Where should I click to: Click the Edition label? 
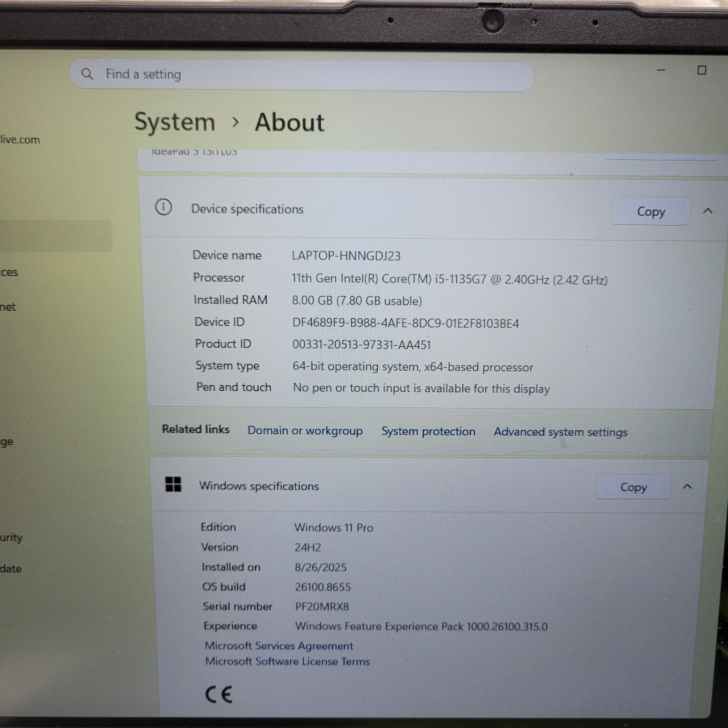point(218,527)
